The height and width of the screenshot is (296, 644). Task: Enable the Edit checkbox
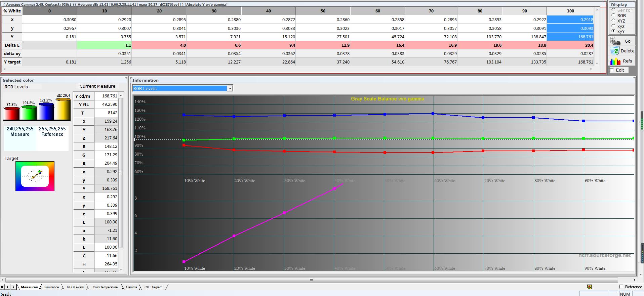coord(612,70)
